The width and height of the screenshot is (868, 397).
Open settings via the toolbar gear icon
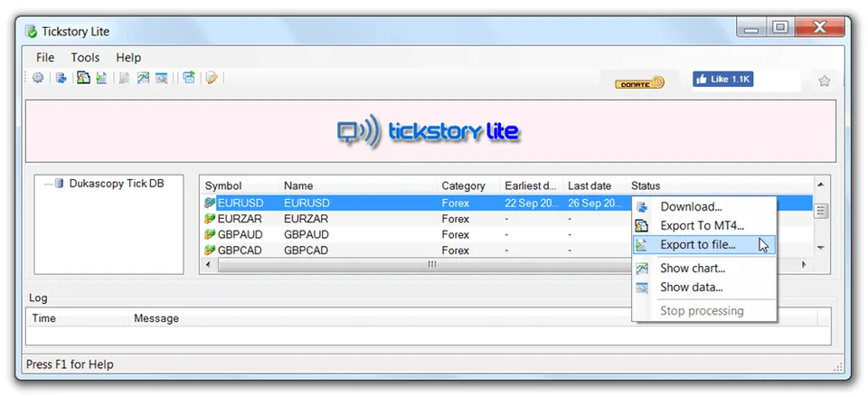(x=38, y=78)
